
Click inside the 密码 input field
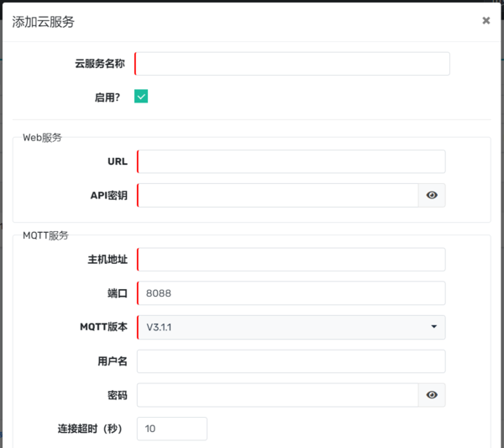[277, 395]
